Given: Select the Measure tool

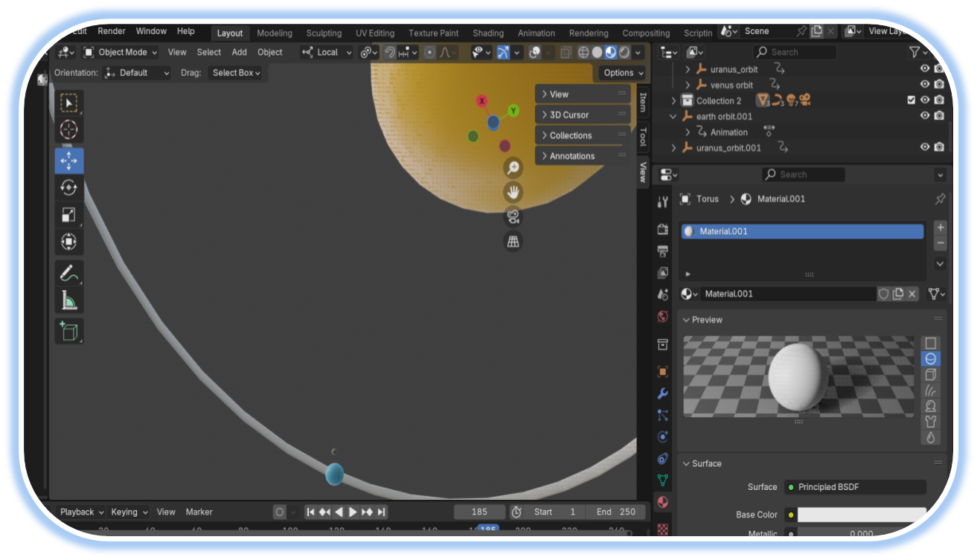Looking at the screenshot, I should pyautogui.click(x=68, y=300).
